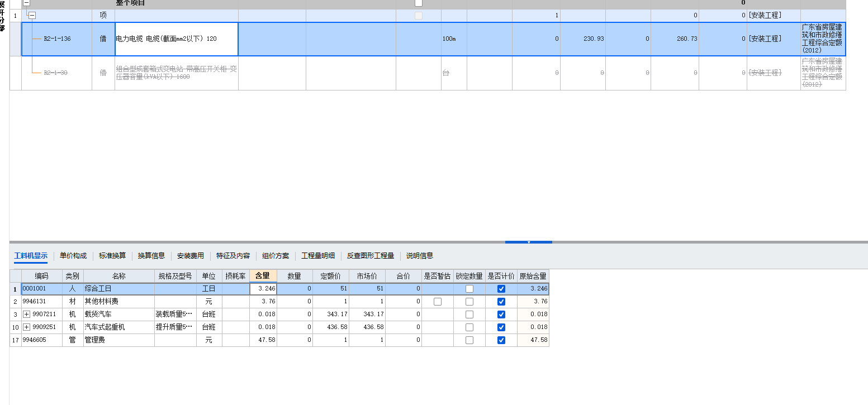Open the 换算信息 tab
This screenshot has width=868, height=405.
click(x=151, y=256)
